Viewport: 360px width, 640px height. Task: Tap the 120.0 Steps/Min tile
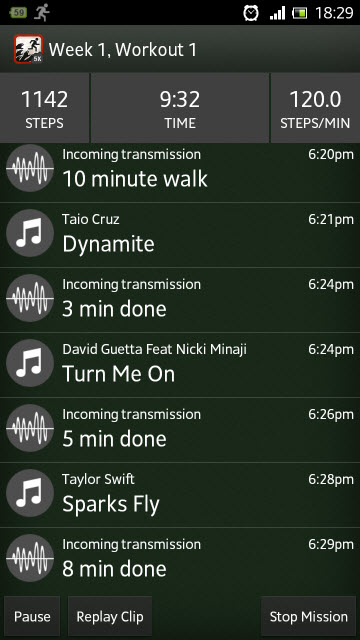[x=316, y=108]
